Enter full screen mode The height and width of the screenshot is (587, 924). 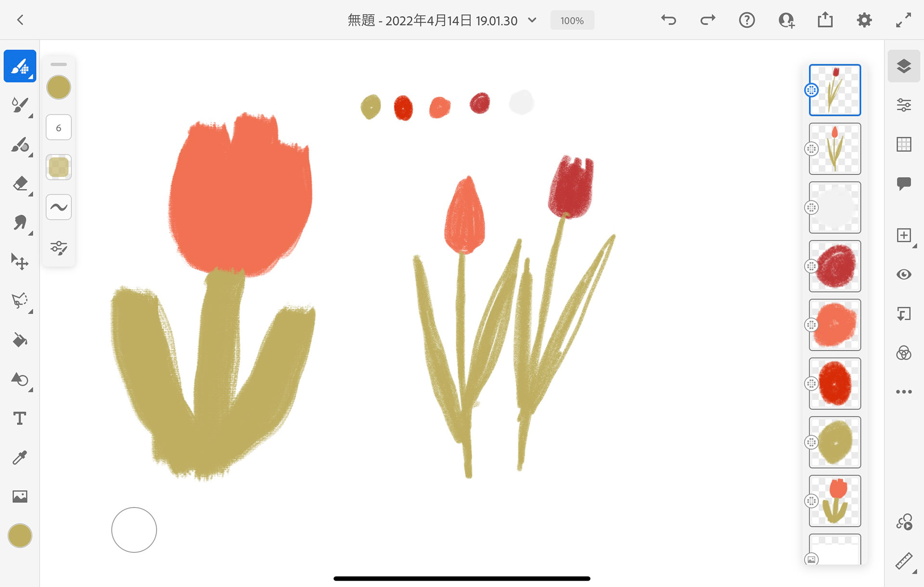(904, 20)
